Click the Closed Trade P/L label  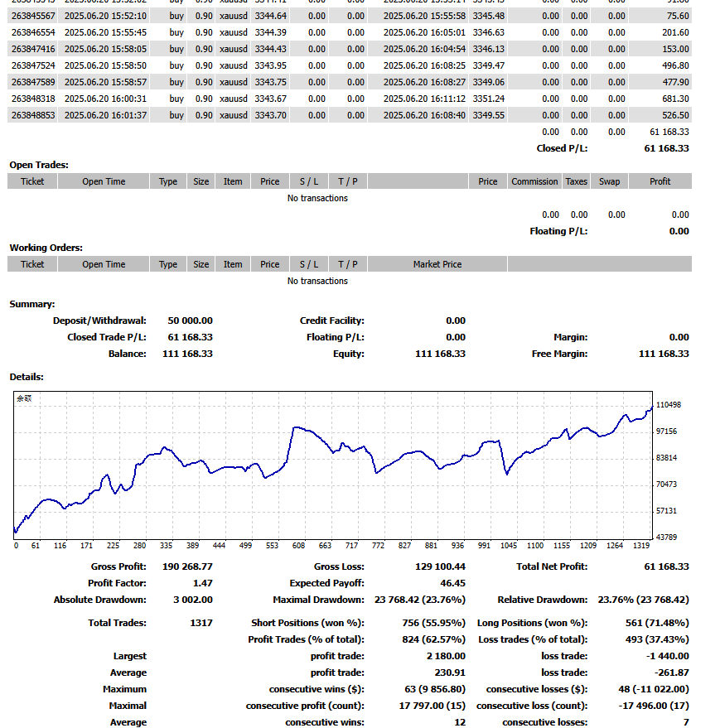tap(107, 337)
